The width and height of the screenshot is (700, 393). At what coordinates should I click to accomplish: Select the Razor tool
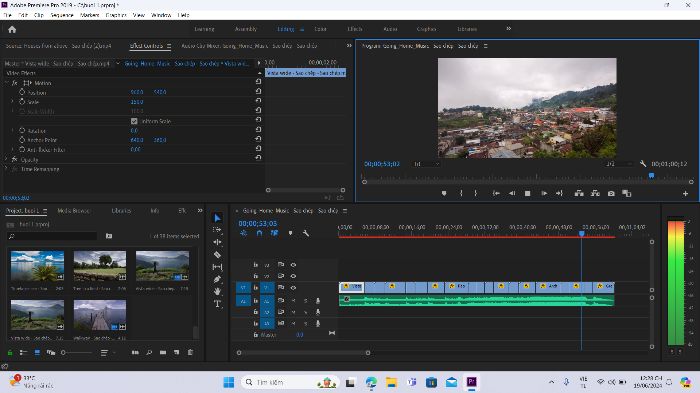click(x=217, y=255)
